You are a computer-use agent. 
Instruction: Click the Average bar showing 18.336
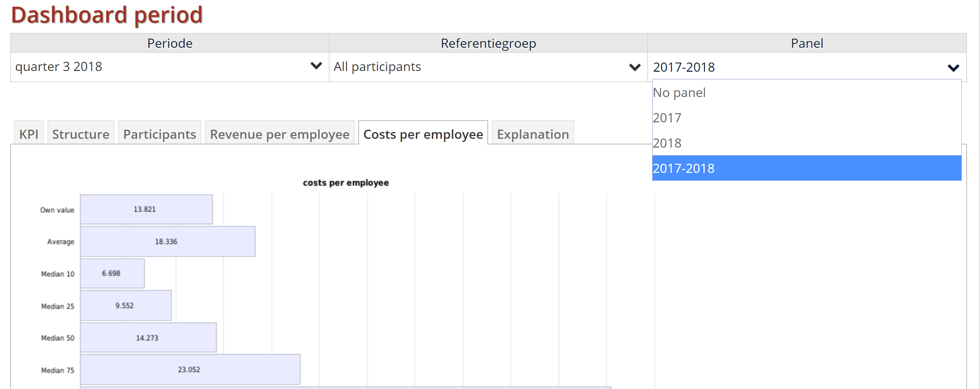pos(168,241)
